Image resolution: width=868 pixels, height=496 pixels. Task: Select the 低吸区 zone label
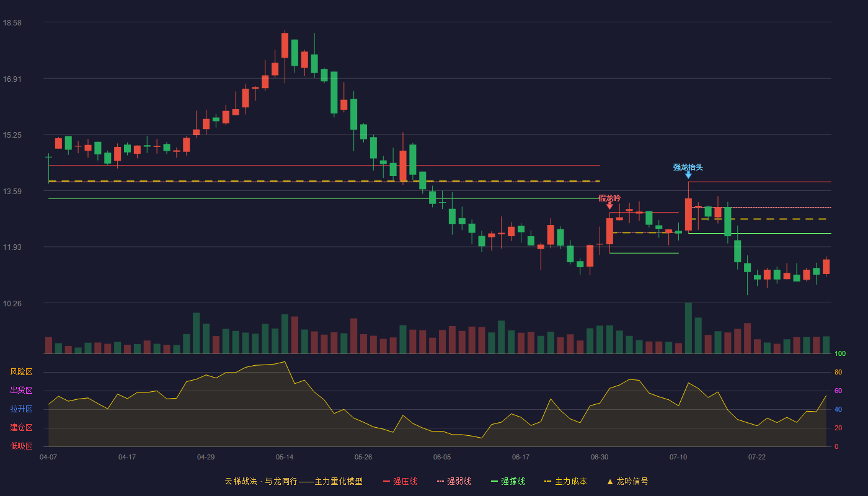point(21,446)
